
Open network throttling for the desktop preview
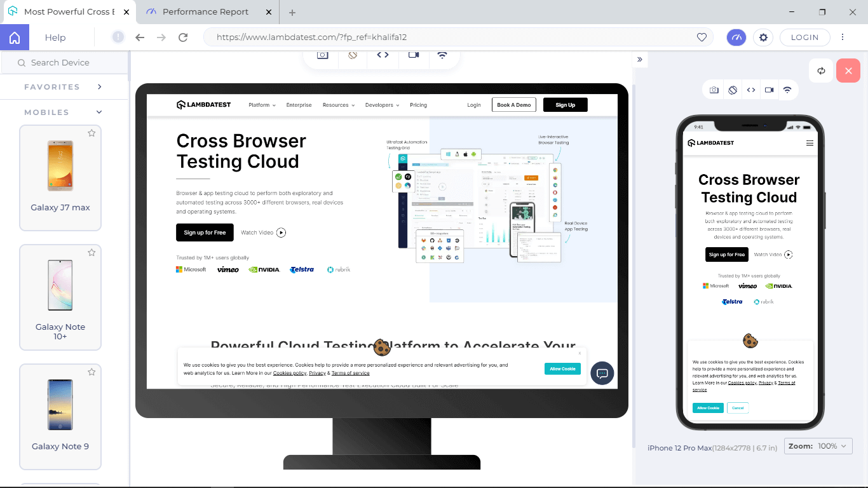pos(442,55)
